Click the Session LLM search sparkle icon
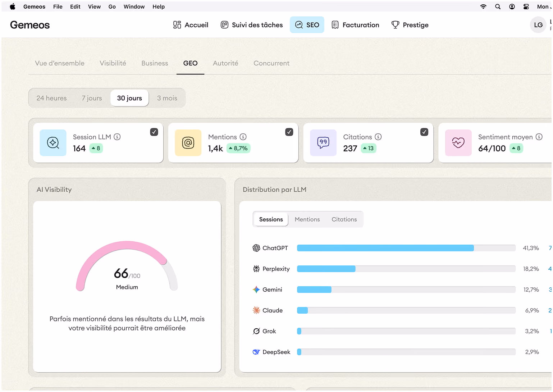 [53, 143]
